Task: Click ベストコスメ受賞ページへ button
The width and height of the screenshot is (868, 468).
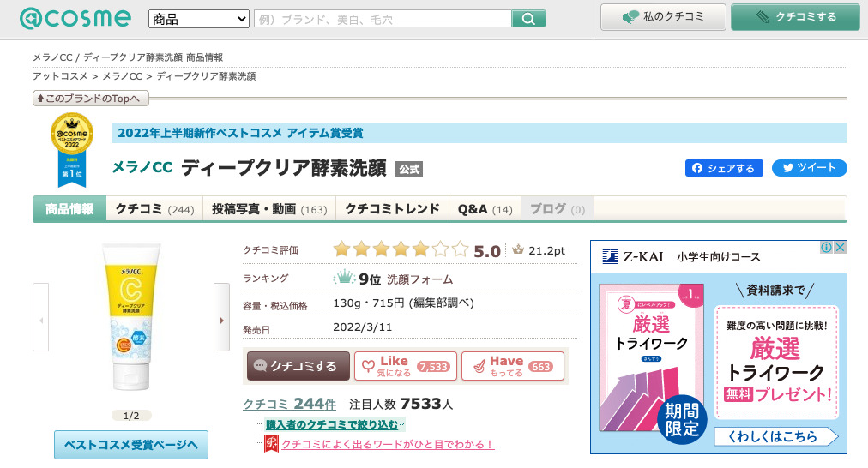Action: [131, 446]
